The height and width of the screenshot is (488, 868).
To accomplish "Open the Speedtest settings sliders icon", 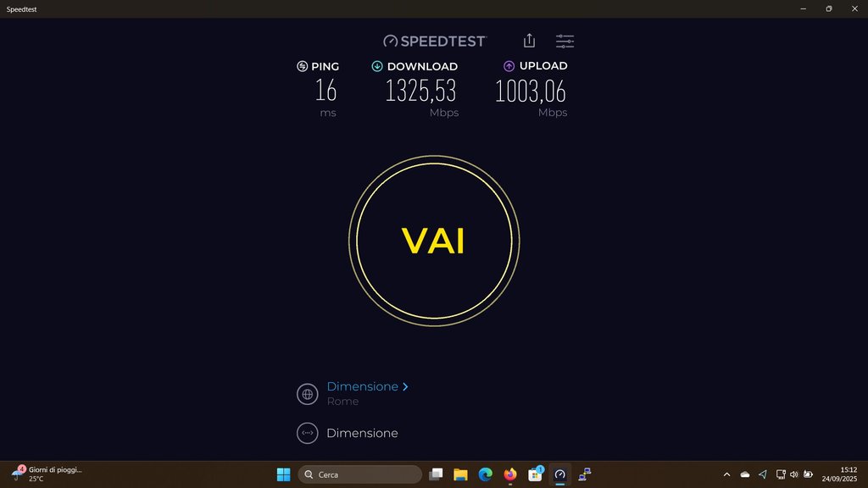I will click(565, 41).
